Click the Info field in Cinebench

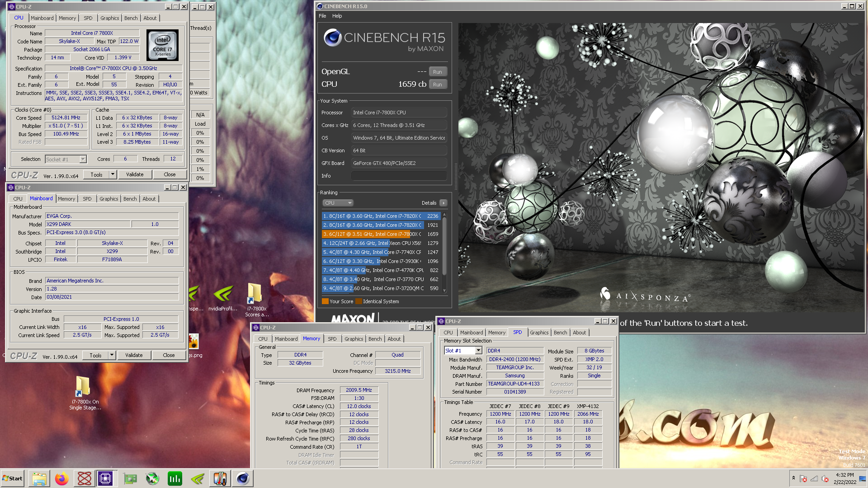click(x=399, y=176)
